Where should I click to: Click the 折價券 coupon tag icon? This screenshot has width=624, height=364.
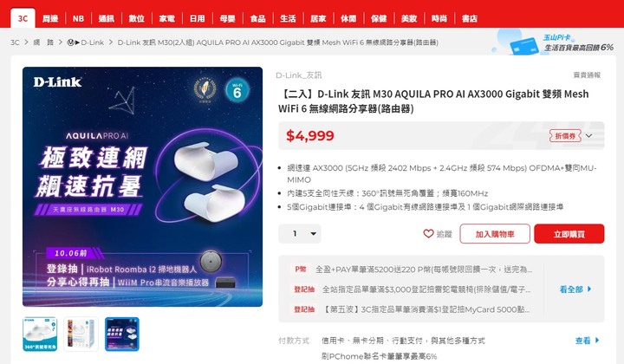pyautogui.click(x=565, y=136)
